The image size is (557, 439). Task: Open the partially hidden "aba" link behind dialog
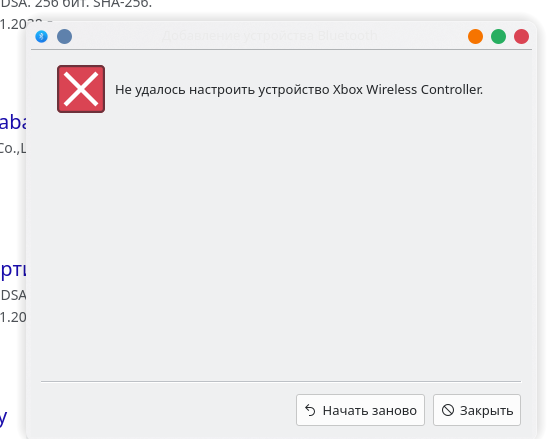point(13,122)
